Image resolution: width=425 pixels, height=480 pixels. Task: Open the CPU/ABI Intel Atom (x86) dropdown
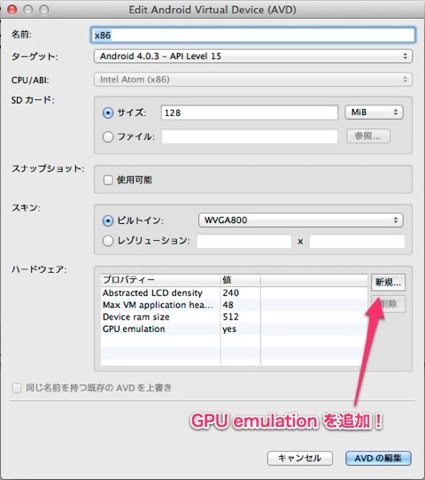pyautogui.click(x=253, y=79)
